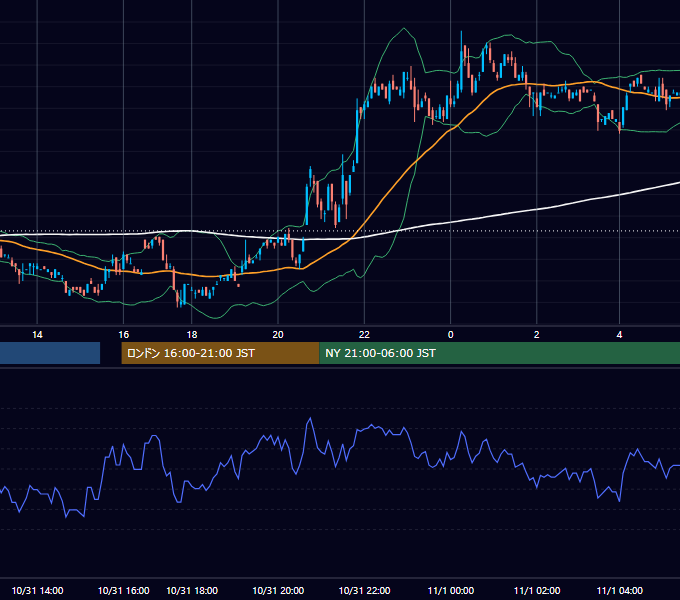Click the 10/31 20:00 time label

point(278,590)
